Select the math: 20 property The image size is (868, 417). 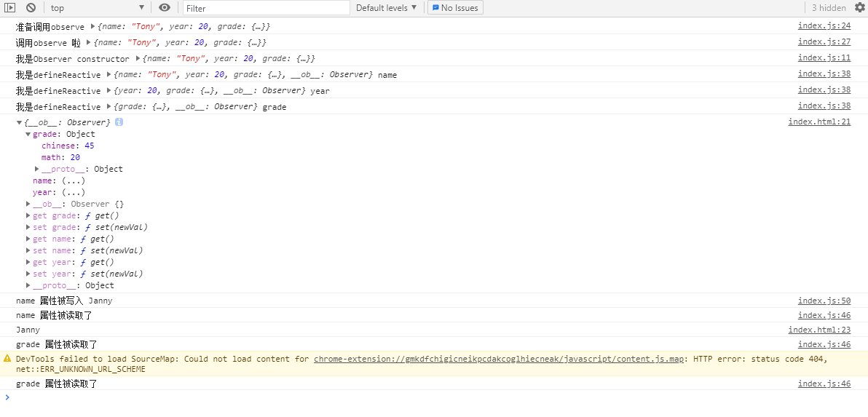click(61, 158)
